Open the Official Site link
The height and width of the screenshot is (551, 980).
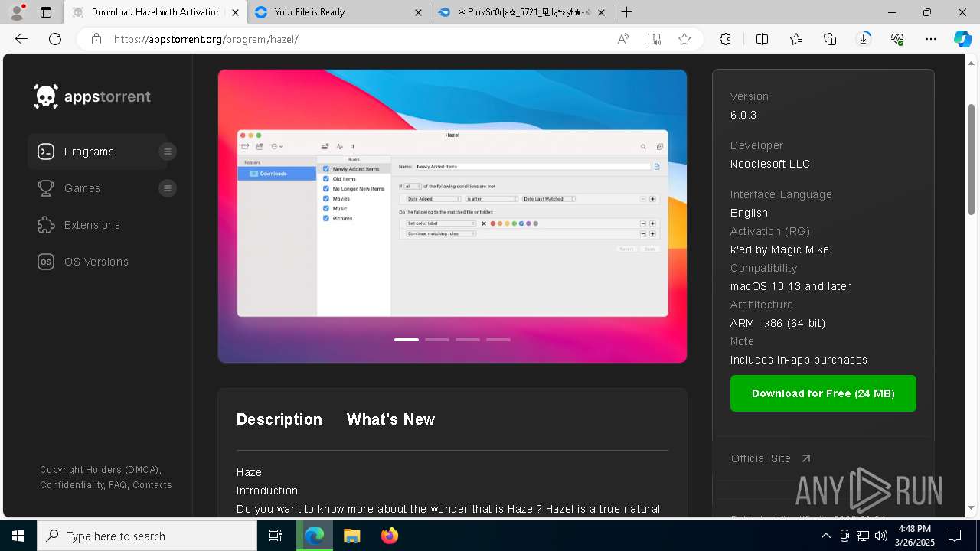coord(770,458)
